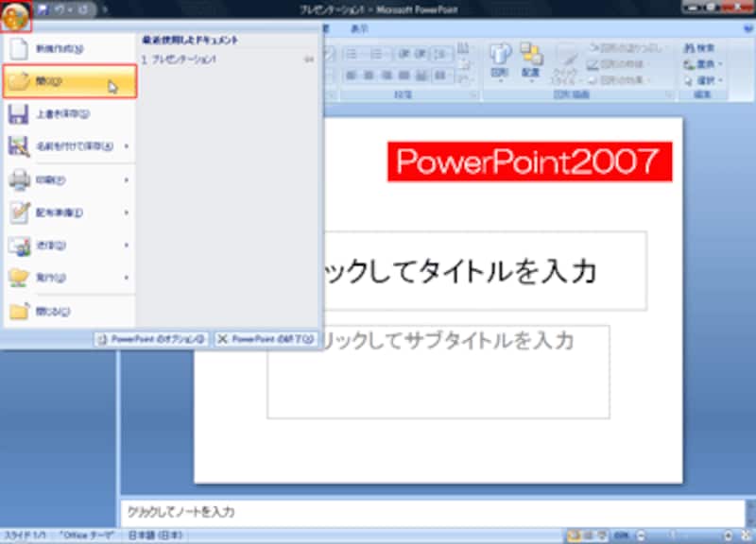Viewport: 756px width, 544px height.
Task: Click the round Office button
Action: (15, 15)
